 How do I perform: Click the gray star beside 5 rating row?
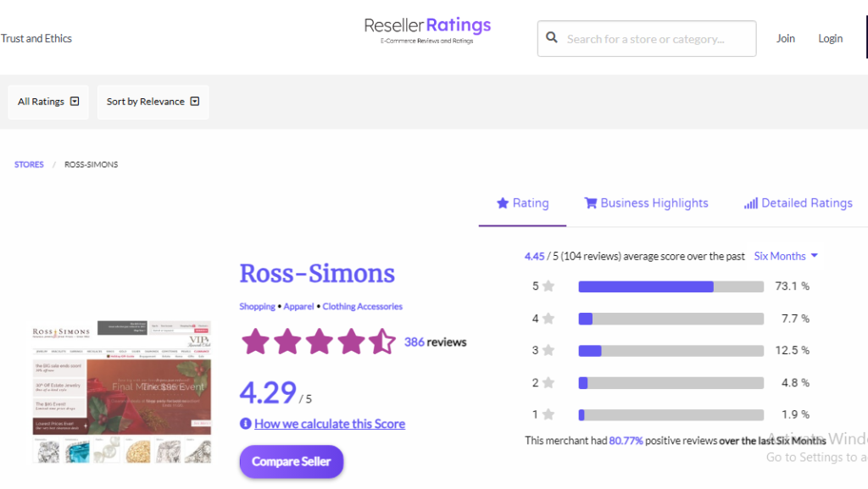coord(548,286)
